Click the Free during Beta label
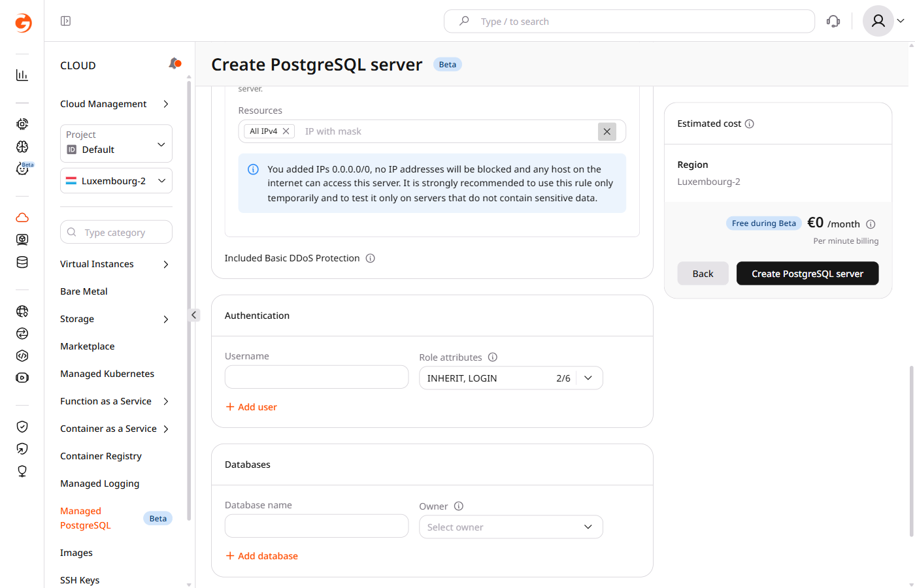This screenshot has width=915, height=588. click(x=764, y=223)
